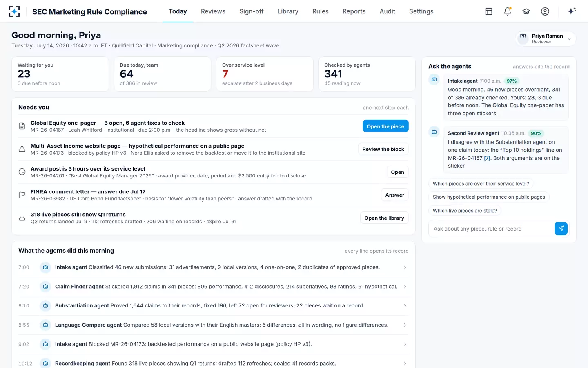This screenshot has width=588, height=368.
Task: Click the Open the library button
Action: 384,218
